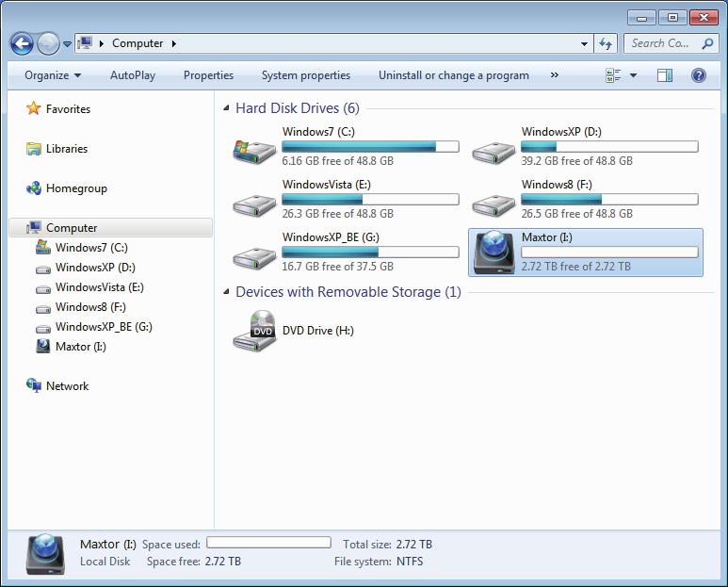Open the address bar history dropdown
728x587 pixels.
click(584, 44)
